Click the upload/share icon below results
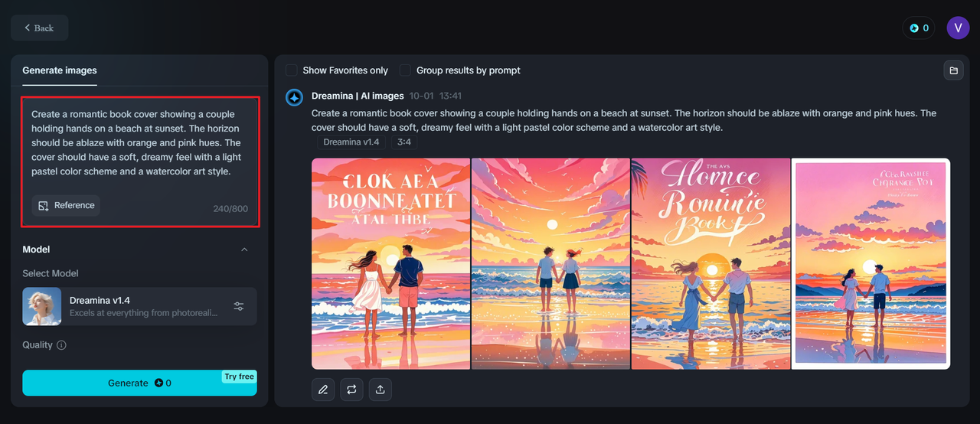The height and width of the screenshot is (424, 980). (x=381, y=390)
